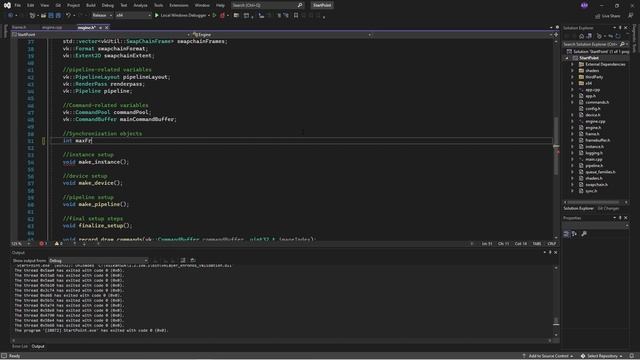Click the search magnifier in title search
The width and height of the screenshot is (640, 360).
click(300, 5)
